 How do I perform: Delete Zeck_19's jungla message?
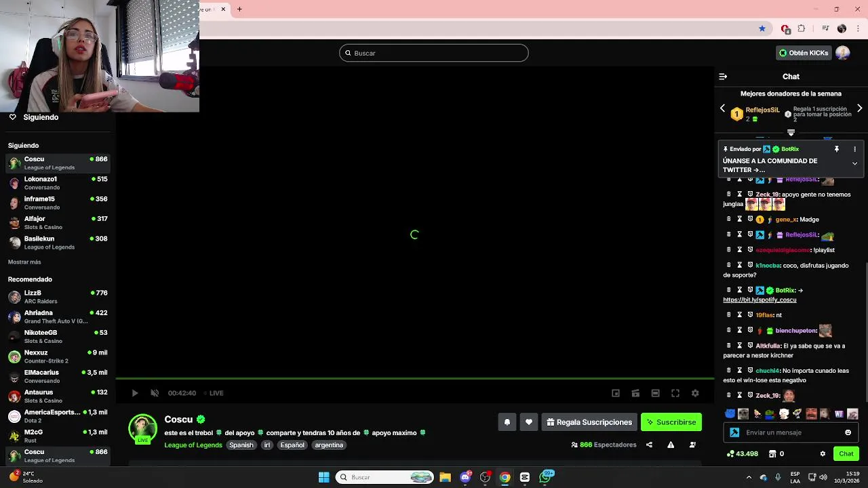click(729, 195)
